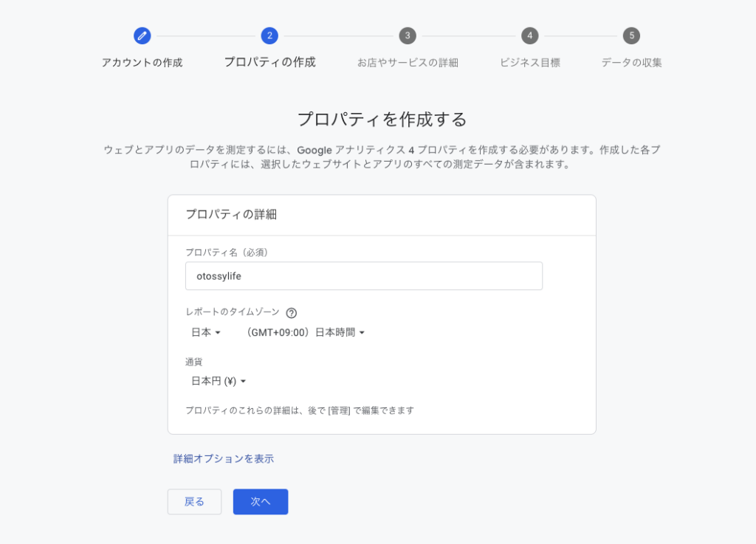Click the step 4 circle icon

coord(529,35)
